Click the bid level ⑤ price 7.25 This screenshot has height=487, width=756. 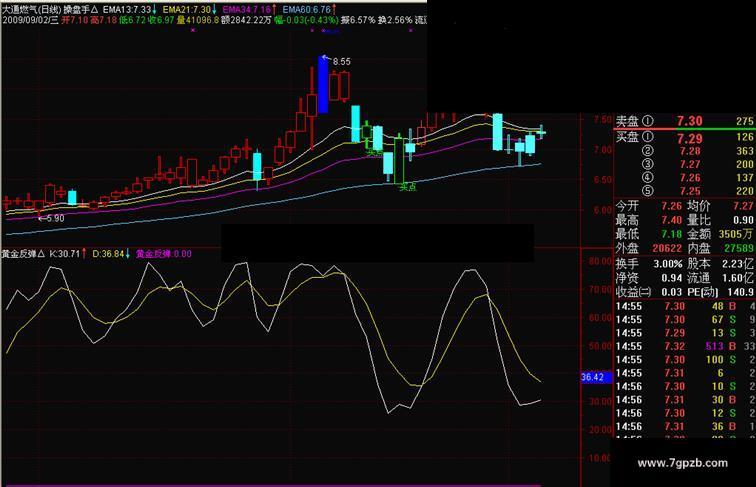pos(690,191)
